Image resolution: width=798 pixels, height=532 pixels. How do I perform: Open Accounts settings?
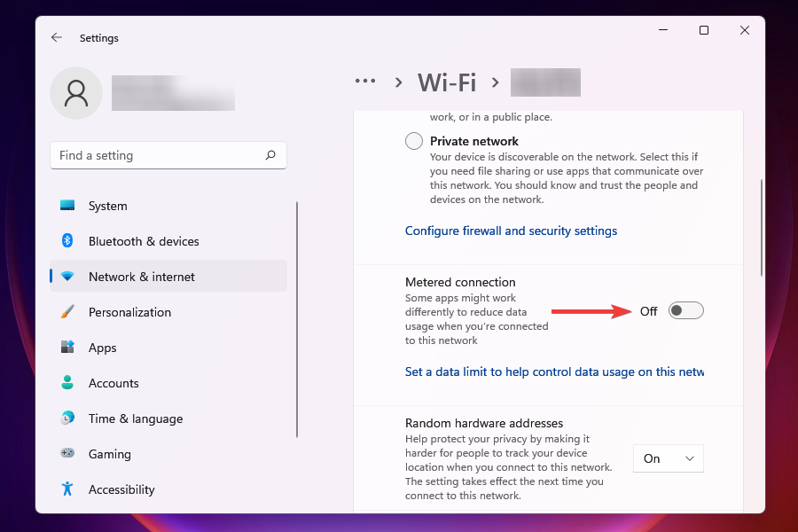[168, 383]
